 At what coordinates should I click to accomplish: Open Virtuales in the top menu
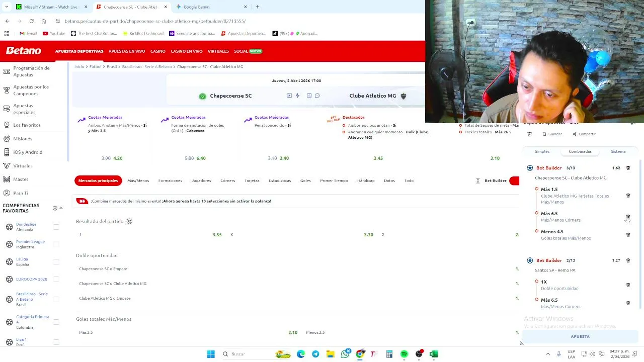click(218, 51)
